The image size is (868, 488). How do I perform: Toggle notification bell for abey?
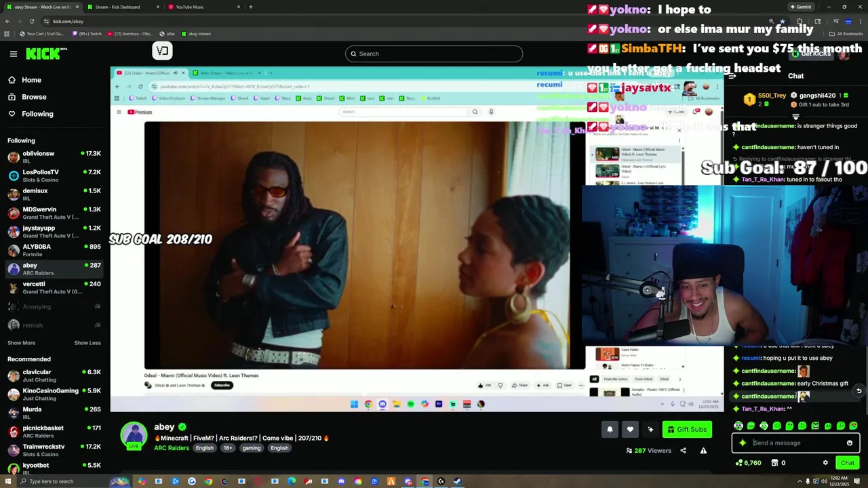pyautogui.click(x=610, y=429)
